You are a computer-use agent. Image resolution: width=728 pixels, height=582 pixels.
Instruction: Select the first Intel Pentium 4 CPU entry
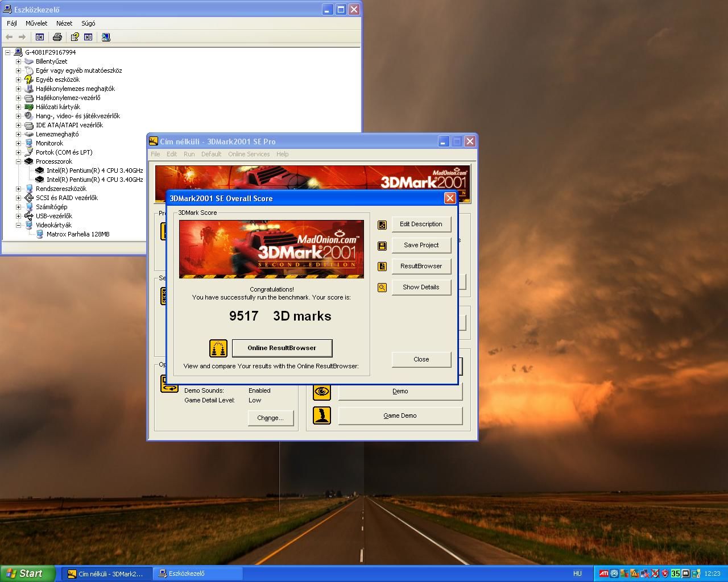pyautogui.click(x=95, y=171)
